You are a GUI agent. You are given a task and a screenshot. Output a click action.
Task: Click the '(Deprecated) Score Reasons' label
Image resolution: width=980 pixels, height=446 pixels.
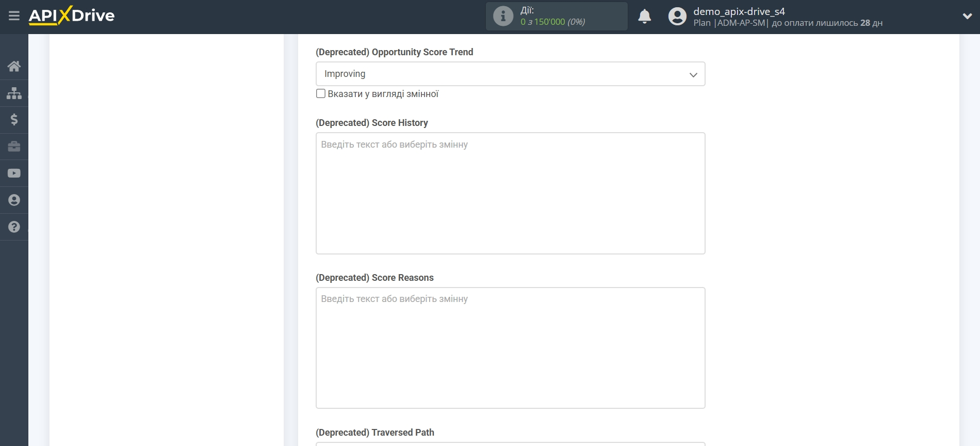click(x=374, y=278)
